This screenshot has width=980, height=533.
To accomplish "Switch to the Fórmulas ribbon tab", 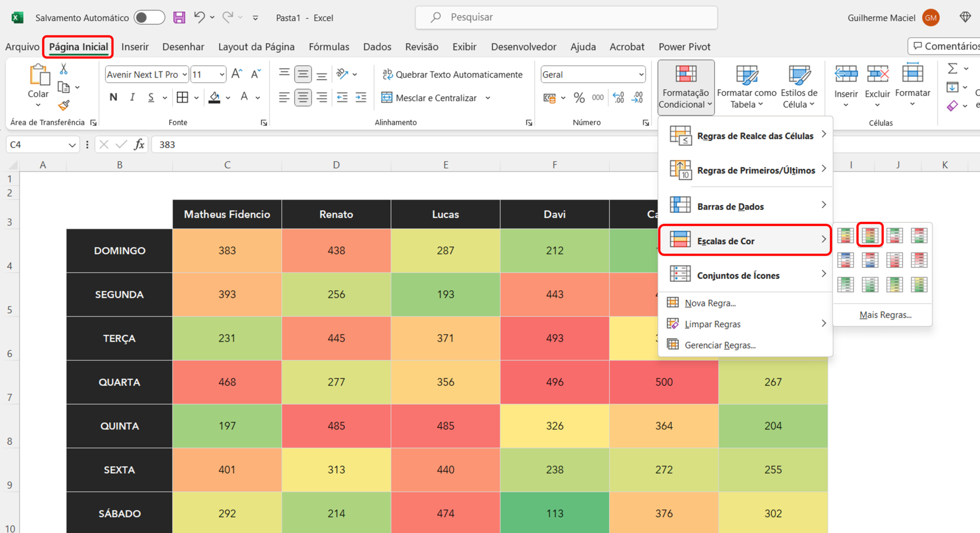I will [329, 46].
